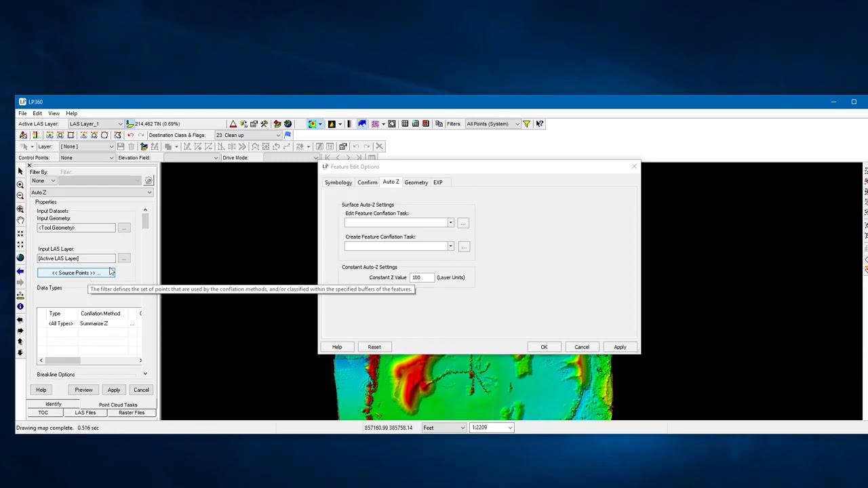Expand the Destination Class Clean up dropdown
The image size is (868, 488).
(x=248, y=135)
